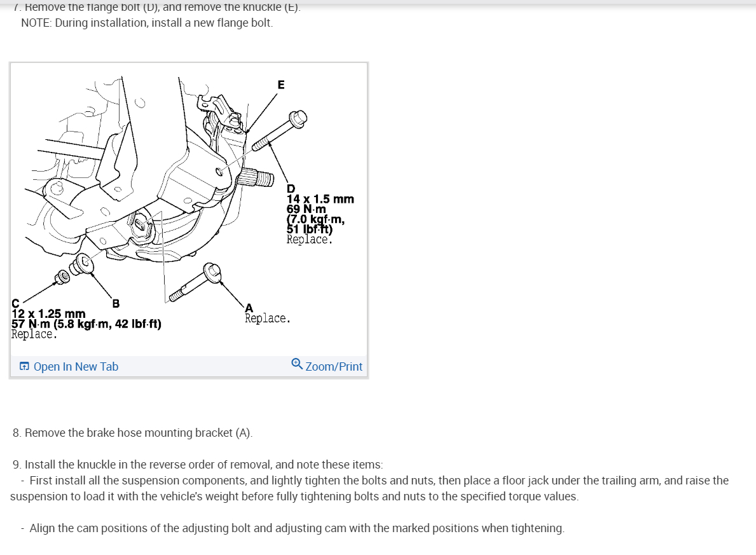Click the 57 N·m torque specification line
The width and height of the screenshot is (756, 555).
point(86,324)
